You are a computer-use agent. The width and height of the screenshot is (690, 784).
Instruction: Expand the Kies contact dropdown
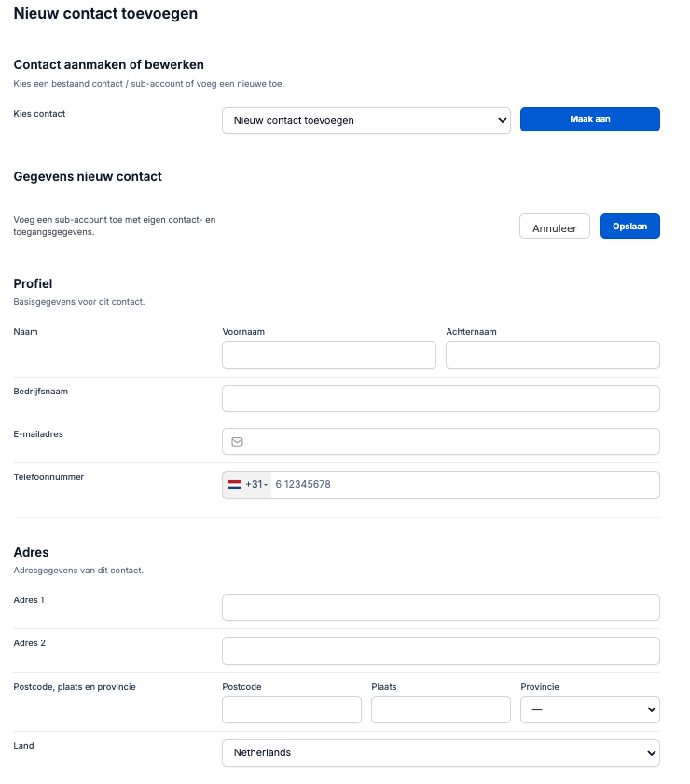pos(366,120)
